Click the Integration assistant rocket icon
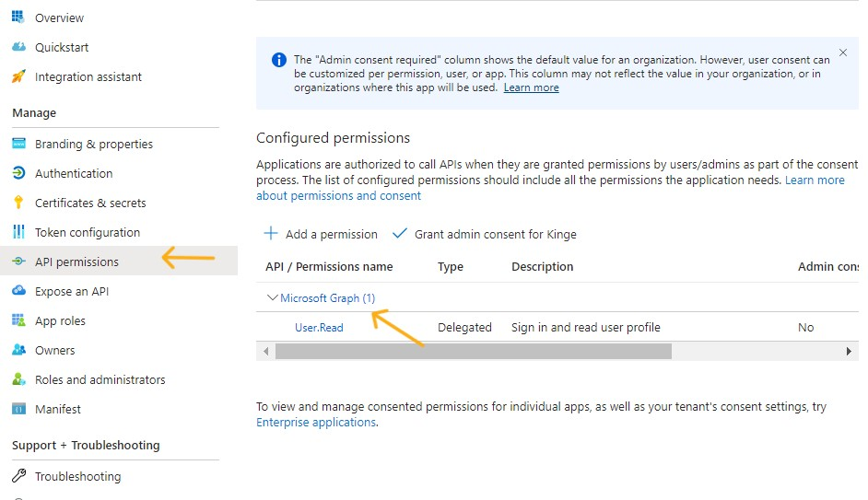 (18, 77)
